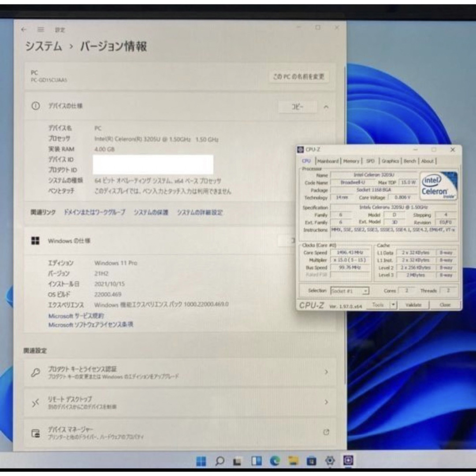476x476 pixels.
Task: Open the プロダクトキーとライセンス認証 row chevron
Action: pyautogui.click(x=326, y=372)
